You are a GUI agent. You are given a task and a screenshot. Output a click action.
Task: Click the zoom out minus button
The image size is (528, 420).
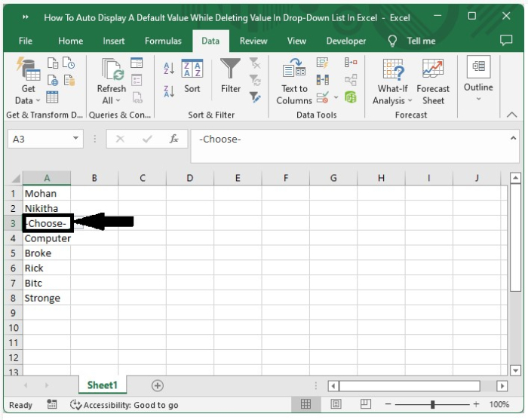point(388,404)
